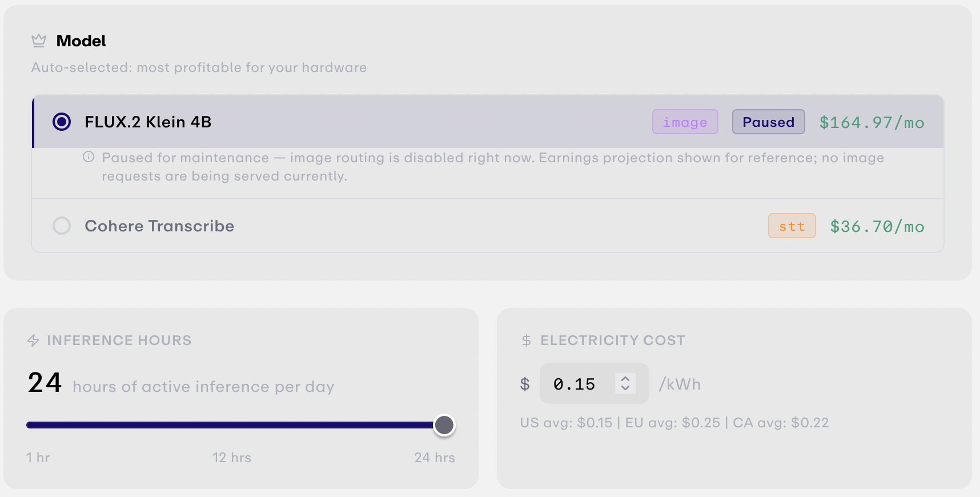
Task: Click the 12 hrs slider label
Action: coord(232,458)
